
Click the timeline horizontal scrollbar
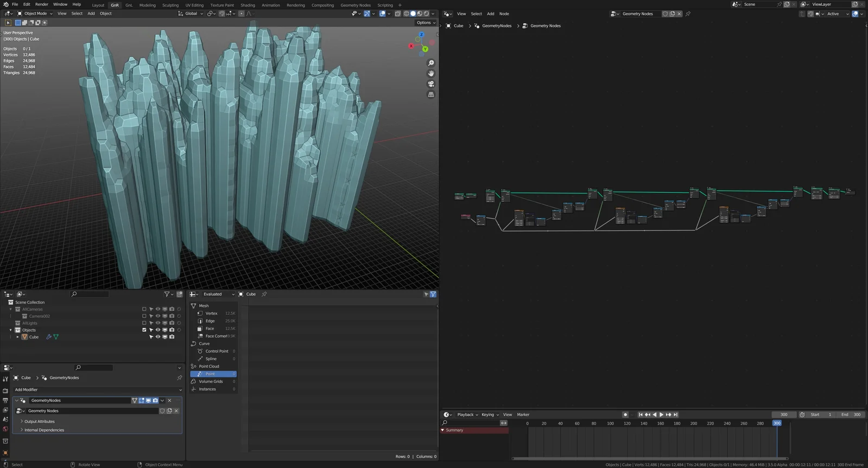tap(649, 459)
